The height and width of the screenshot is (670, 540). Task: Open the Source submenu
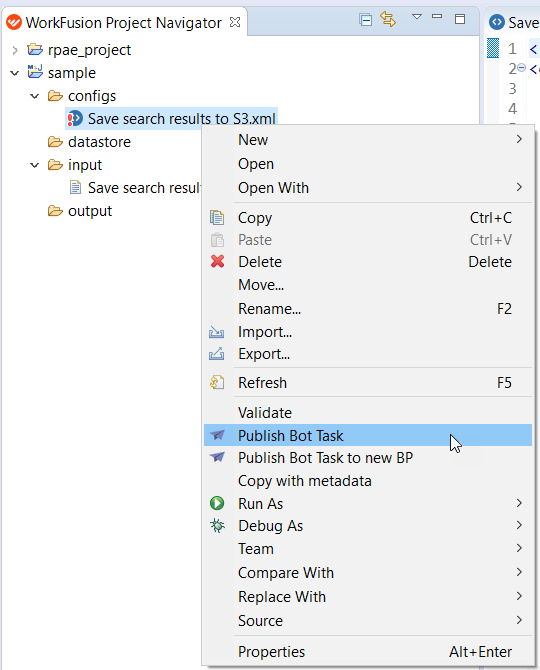pos(368,621)
